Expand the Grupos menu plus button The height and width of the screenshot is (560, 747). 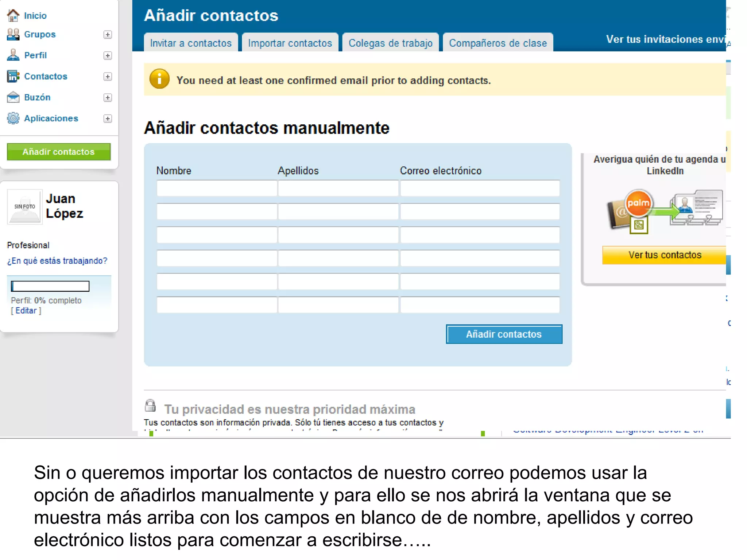pyautogui.click(x=108, y=35)
